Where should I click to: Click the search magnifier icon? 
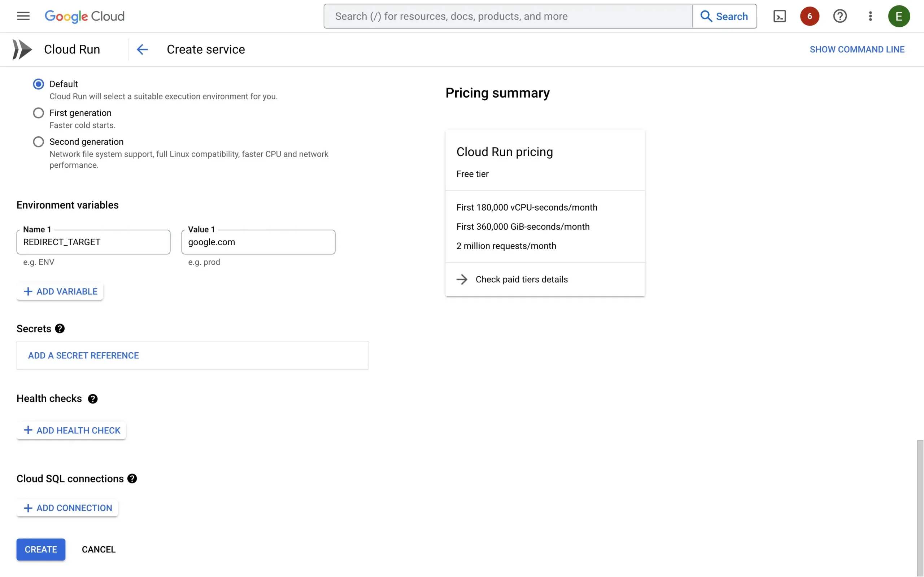coord(707,16)
